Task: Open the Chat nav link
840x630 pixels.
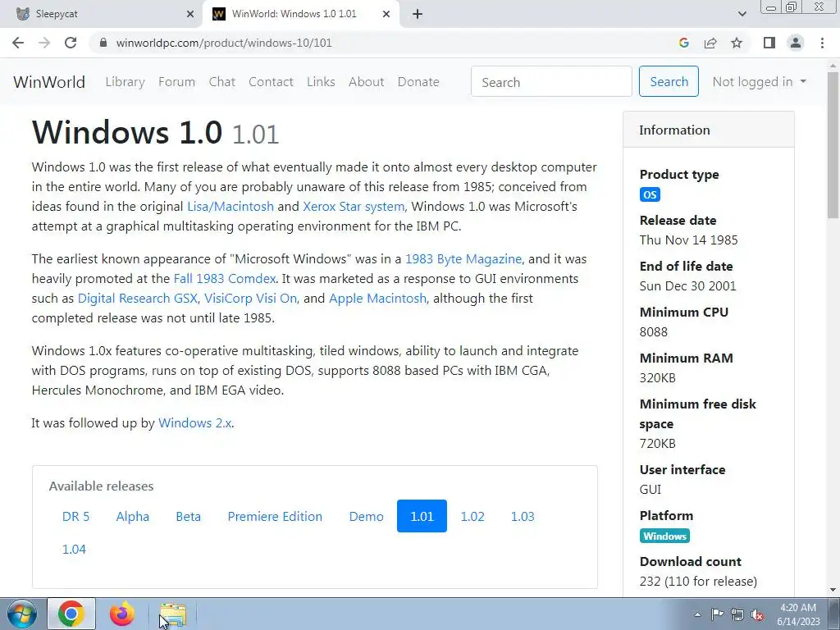Action: point(221,81)
